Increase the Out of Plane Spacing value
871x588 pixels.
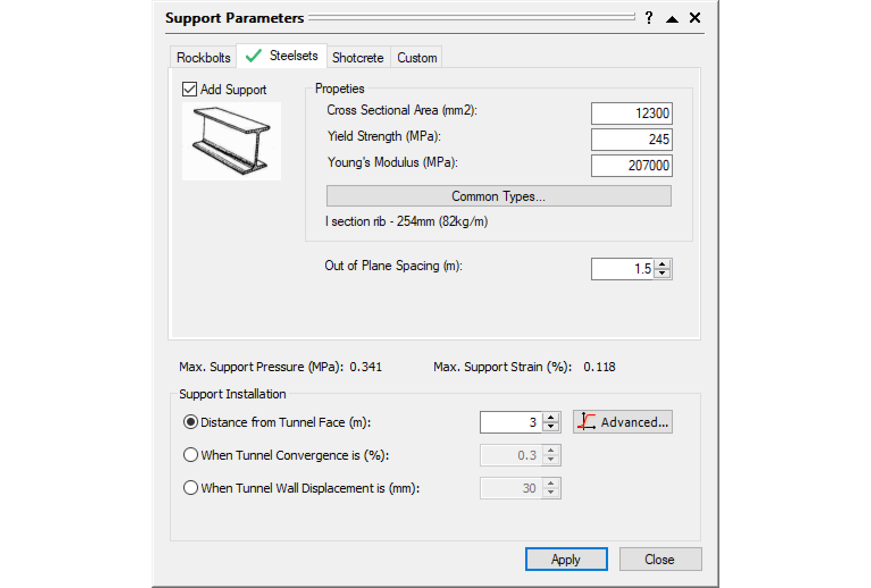663,264
